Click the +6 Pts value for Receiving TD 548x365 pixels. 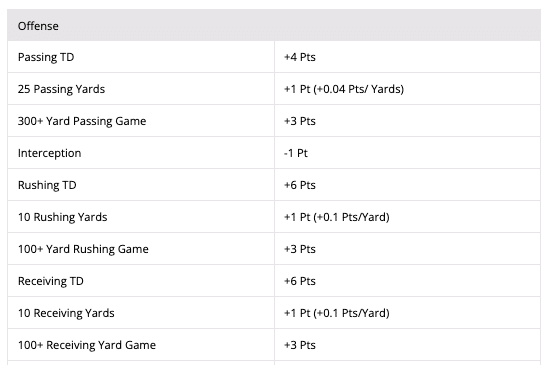[300, 281]
